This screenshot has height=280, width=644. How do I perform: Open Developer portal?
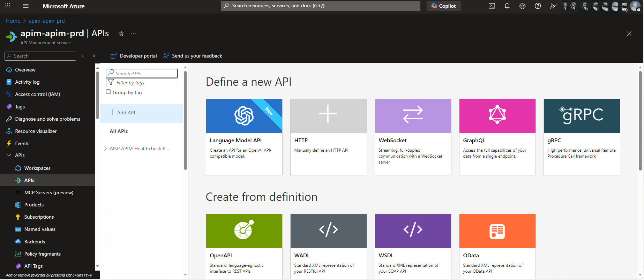pyautogui.click(x=134, y=56)
